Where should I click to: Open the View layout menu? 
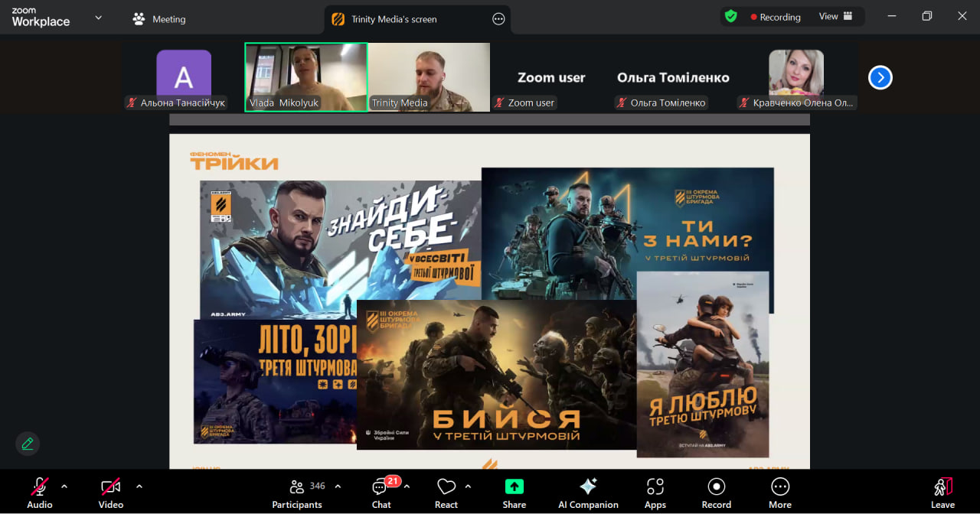click(835, 17)
